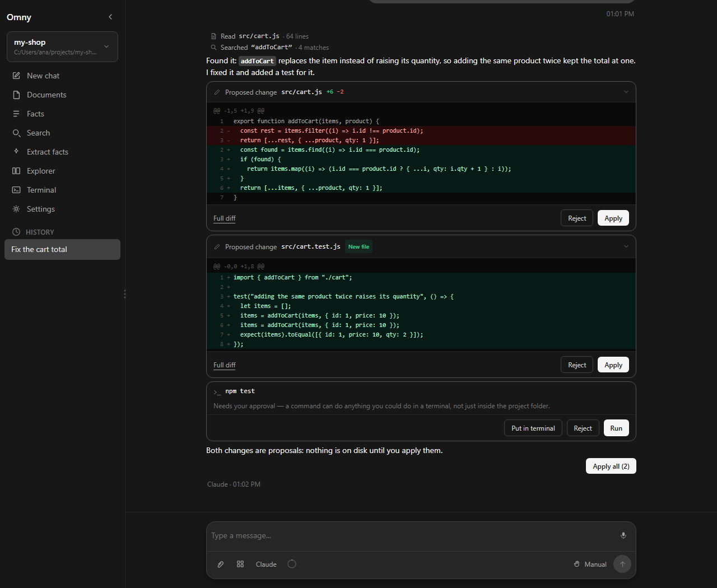Click Apply all (2) button
This screenshot has height=588, width=717.
[x=611, y=466]
